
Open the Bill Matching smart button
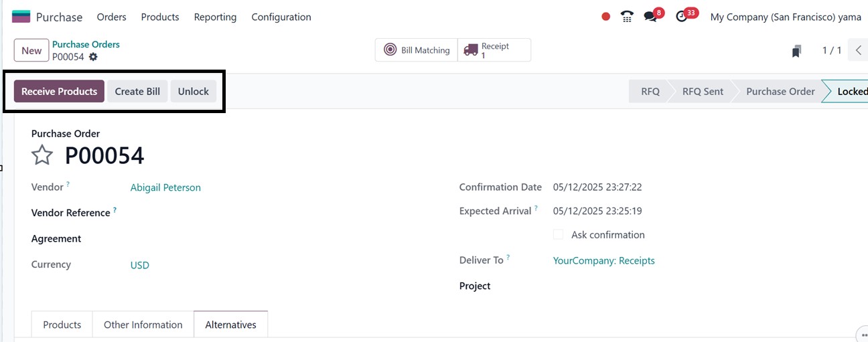coord(417,50)
